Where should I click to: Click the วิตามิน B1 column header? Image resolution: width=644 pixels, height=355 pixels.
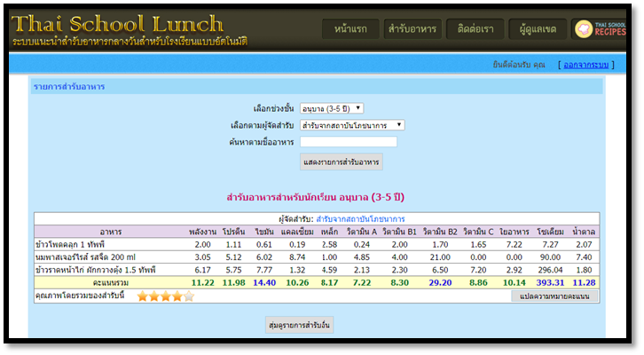tap(400, 232)
